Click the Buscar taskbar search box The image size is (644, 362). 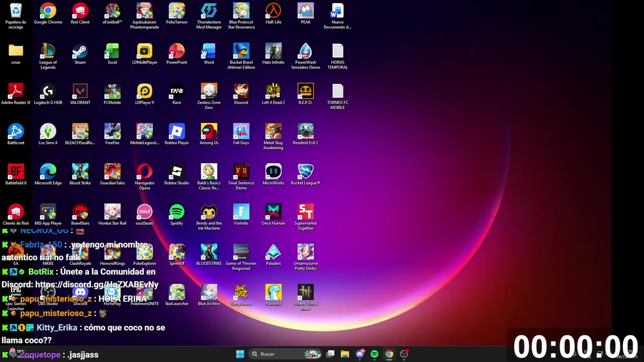click(285, 354)
